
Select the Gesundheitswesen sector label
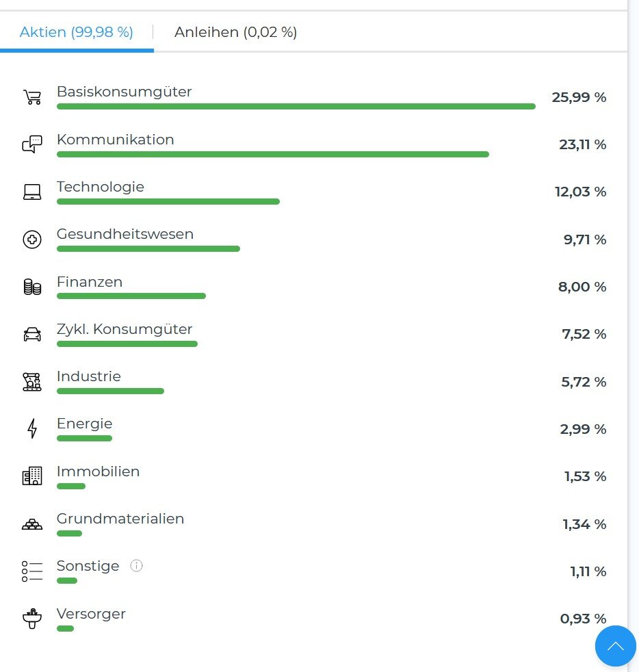125,234
